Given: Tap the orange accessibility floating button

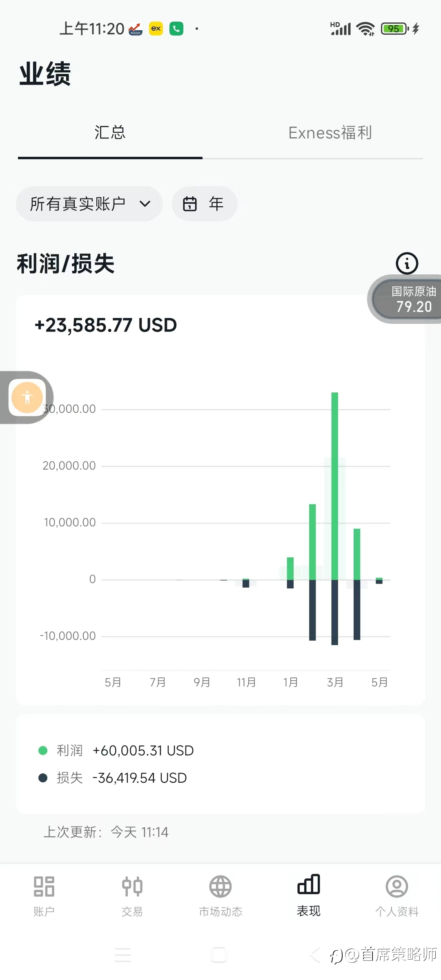Looking at the screenshot, I should (27, 397).
